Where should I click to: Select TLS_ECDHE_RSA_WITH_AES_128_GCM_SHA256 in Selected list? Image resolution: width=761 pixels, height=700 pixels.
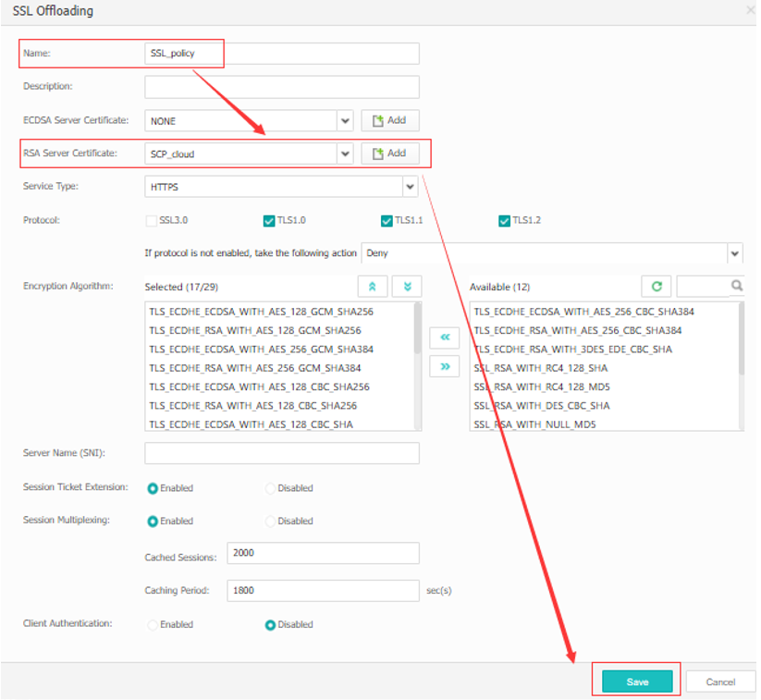click(255, 331)
